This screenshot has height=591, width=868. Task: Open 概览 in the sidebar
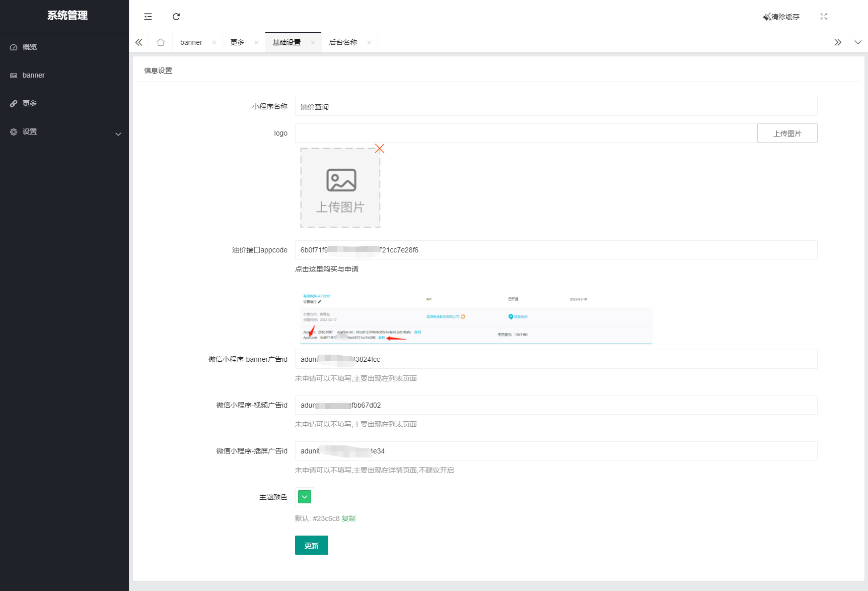pyautogui.click(x=64, y=47)
